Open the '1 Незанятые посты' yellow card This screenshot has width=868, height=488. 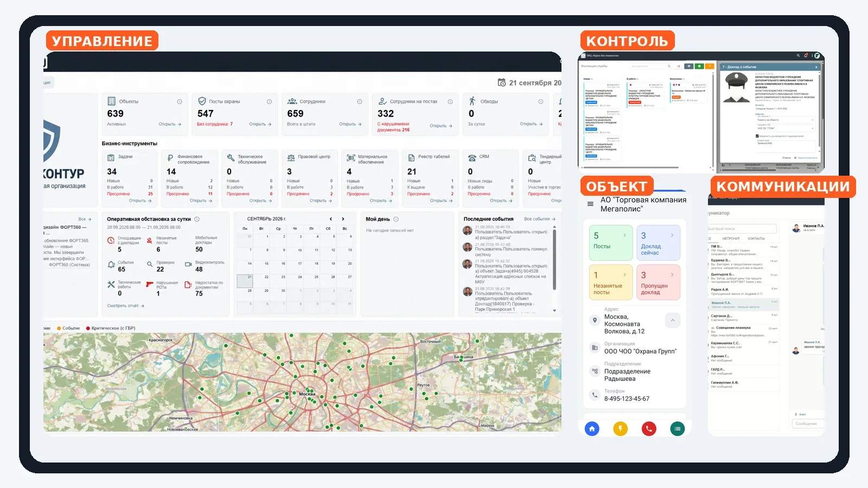[x=611, y=282]
